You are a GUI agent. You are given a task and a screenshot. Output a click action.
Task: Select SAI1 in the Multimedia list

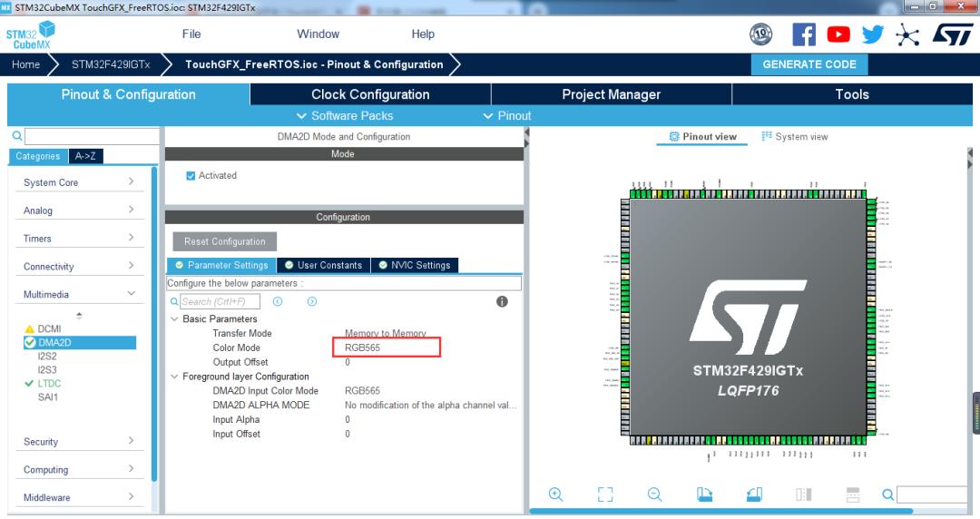point(48,397)
